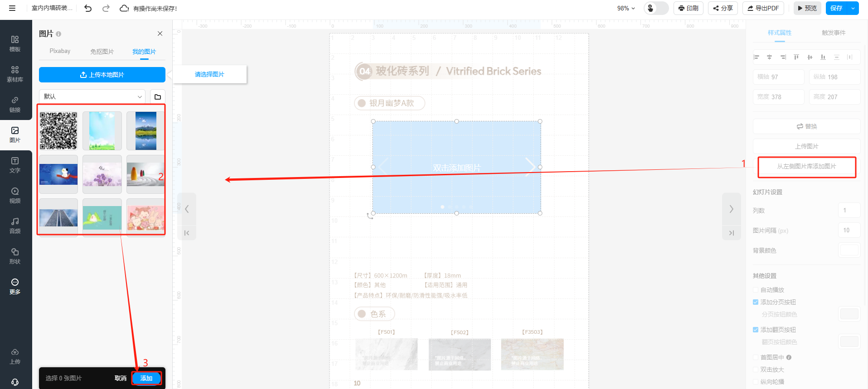Uncheck the 添加分页按钮 checkbox

tap(756, 302)
